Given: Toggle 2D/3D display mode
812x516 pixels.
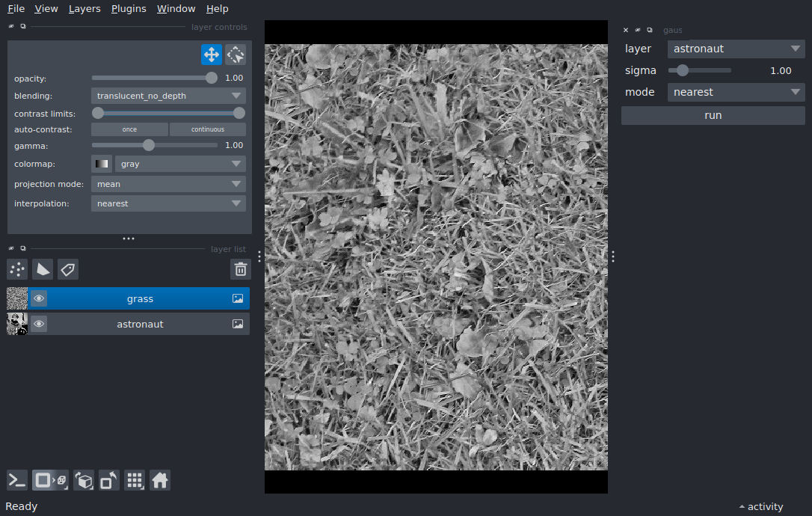Looking at the screenshot, I should [50, 480].
